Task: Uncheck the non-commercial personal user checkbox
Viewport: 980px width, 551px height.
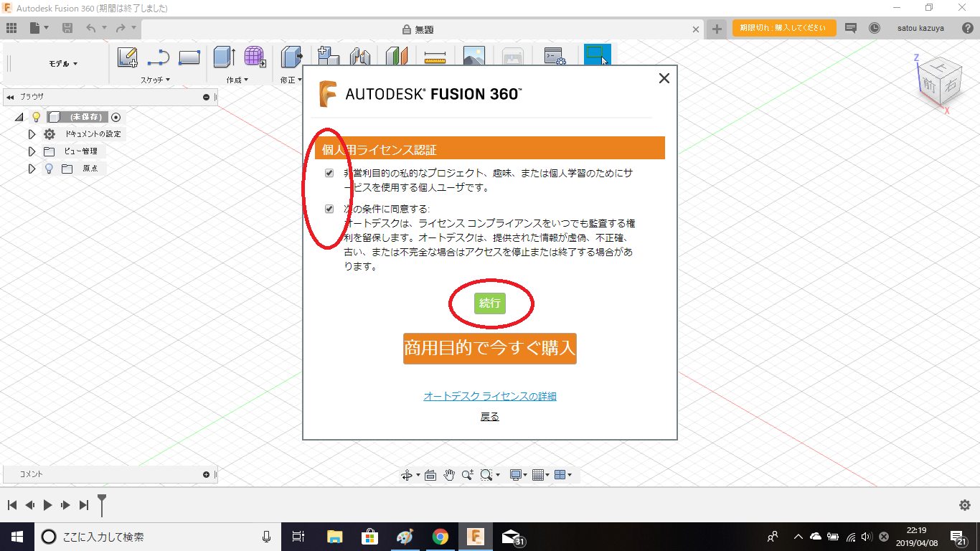Action: click(329, 173)
